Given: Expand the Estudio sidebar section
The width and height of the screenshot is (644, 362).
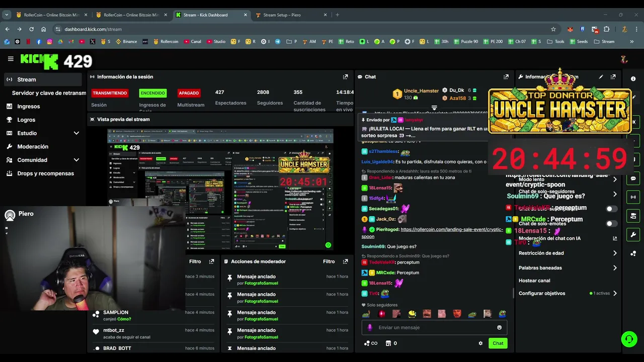Looking at the screenshot, I should [76, 133].
